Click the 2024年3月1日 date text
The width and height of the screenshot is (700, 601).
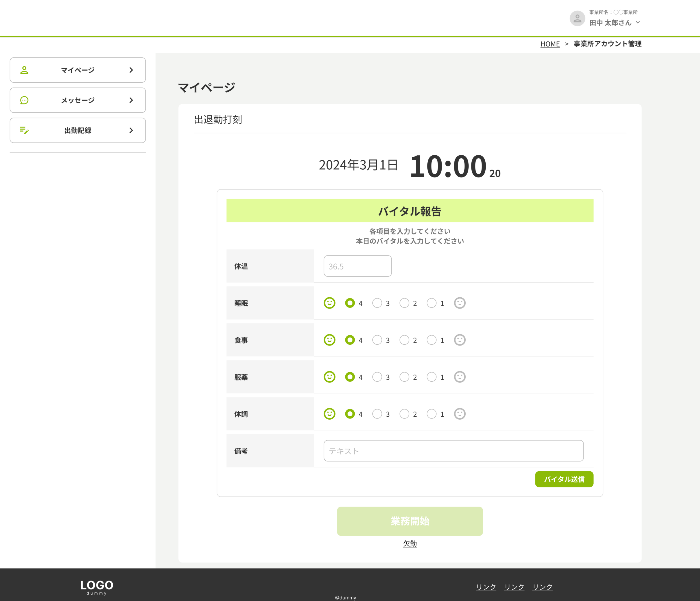[358, 165]
